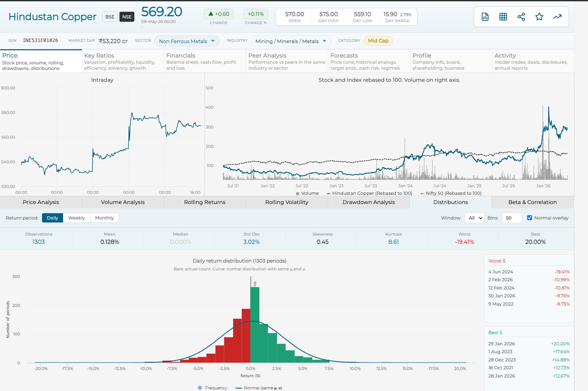Select the 2 Feb 2026 worst-day row

tap(529, 280)
